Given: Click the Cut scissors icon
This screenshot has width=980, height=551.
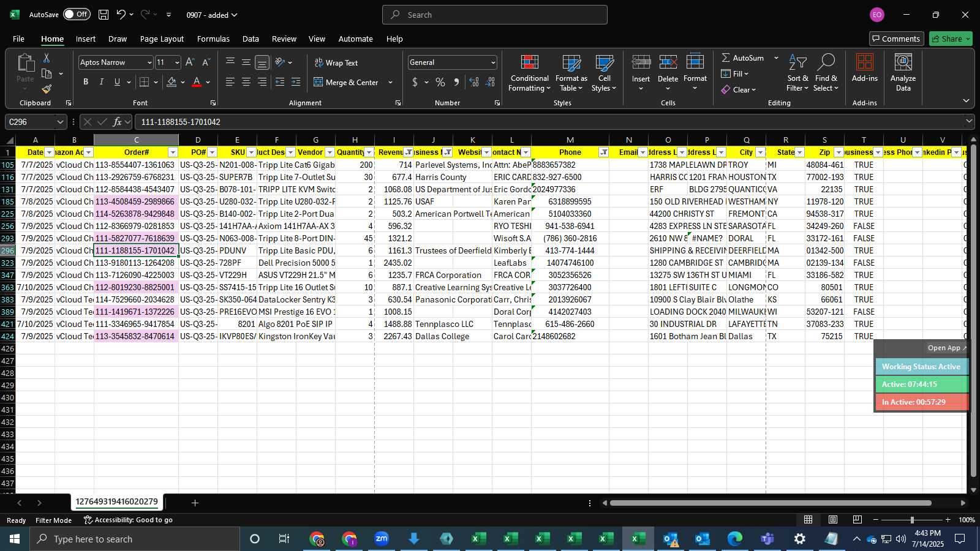Looking at the screenshot, I should click(47, 58).
